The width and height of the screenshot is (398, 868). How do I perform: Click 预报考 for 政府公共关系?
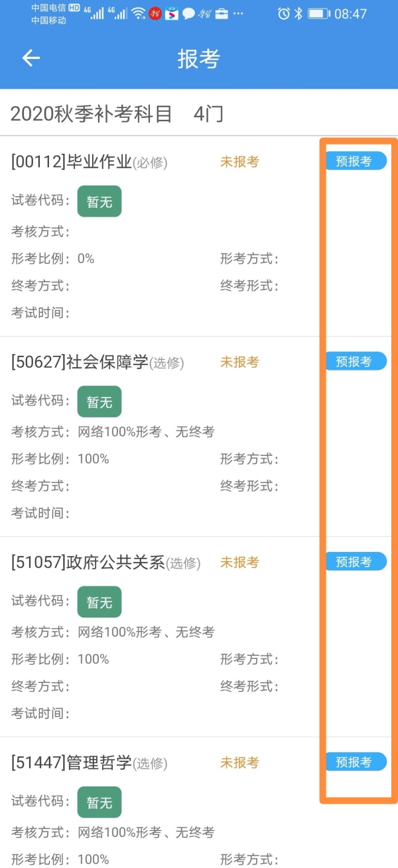coord(356,561)
